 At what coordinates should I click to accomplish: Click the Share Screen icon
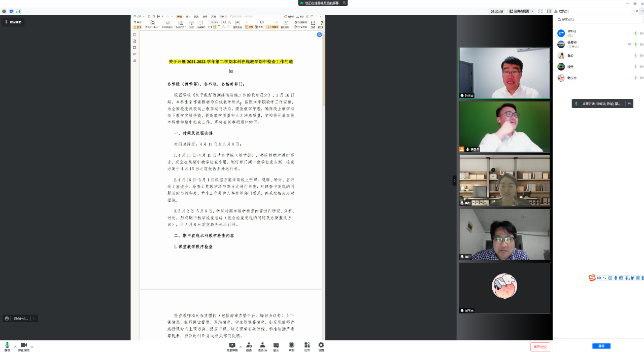click(232, 345)
